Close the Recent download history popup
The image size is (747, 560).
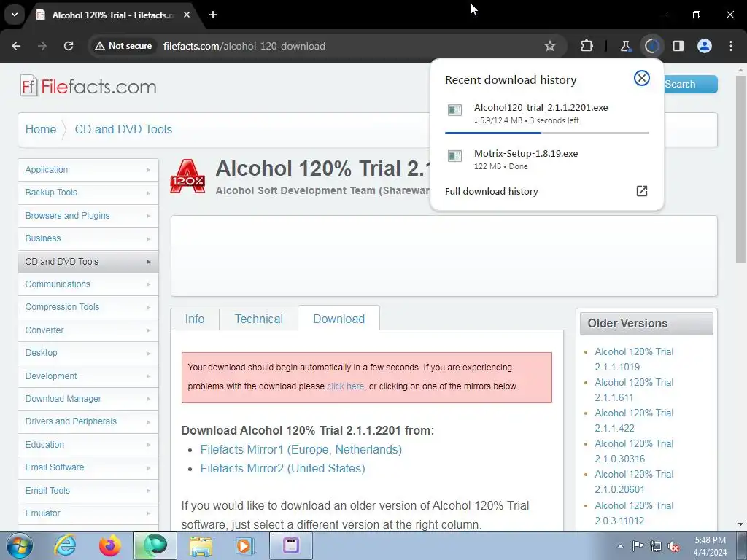[x=642, y=78]
